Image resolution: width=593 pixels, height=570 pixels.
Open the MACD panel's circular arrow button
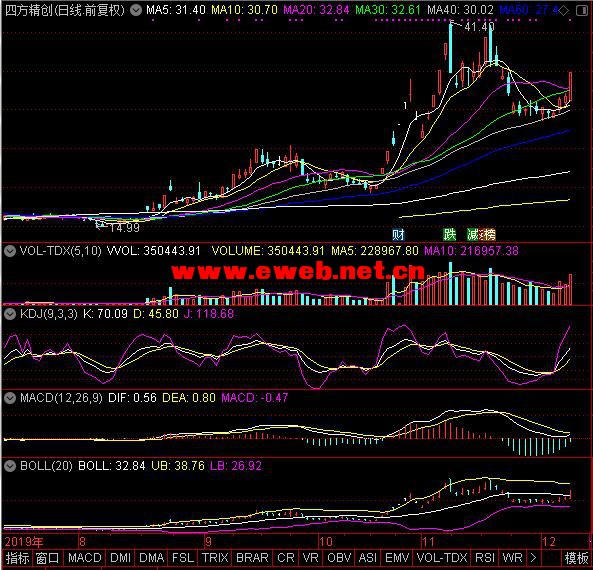[x=10, y=398]
